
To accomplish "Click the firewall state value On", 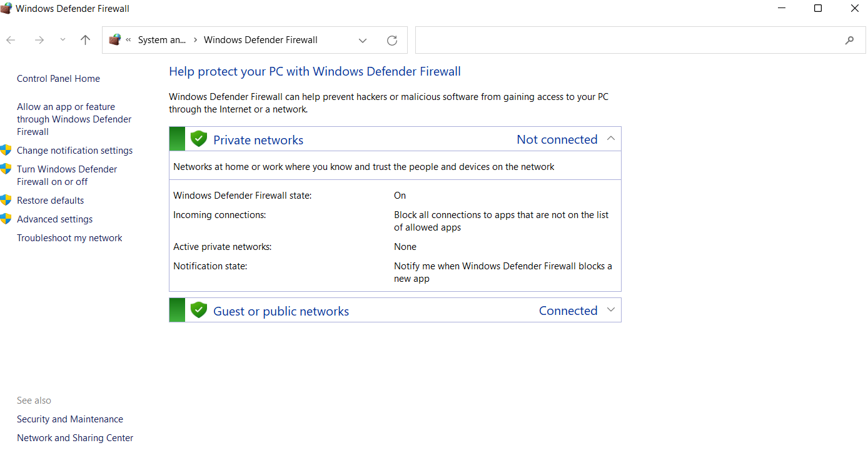I will pos(400,196).
